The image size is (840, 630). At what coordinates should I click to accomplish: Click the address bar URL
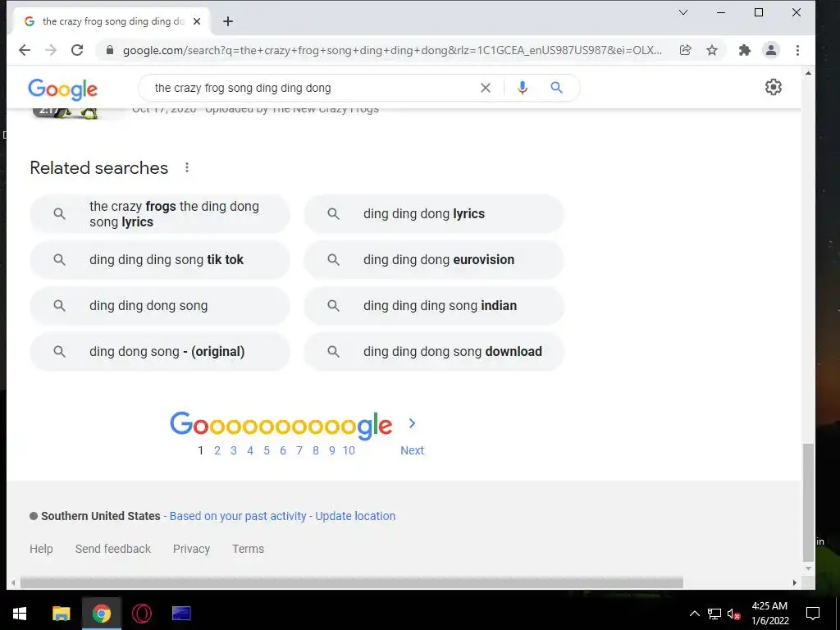[x=392, y=50]
